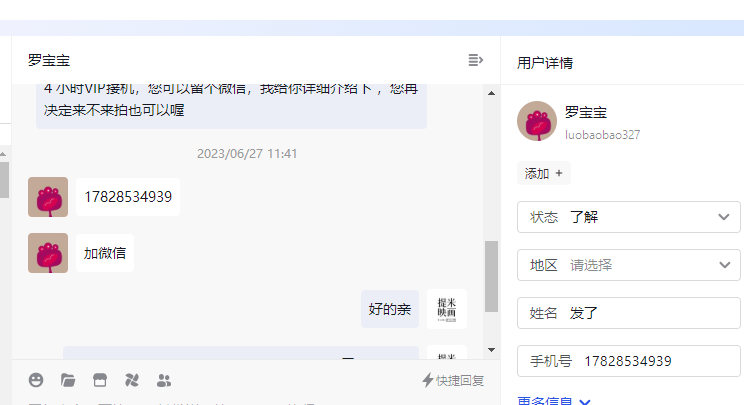Click sender avatar next to 加微信 message
744x405 pixels.
(x=48, y=253)
